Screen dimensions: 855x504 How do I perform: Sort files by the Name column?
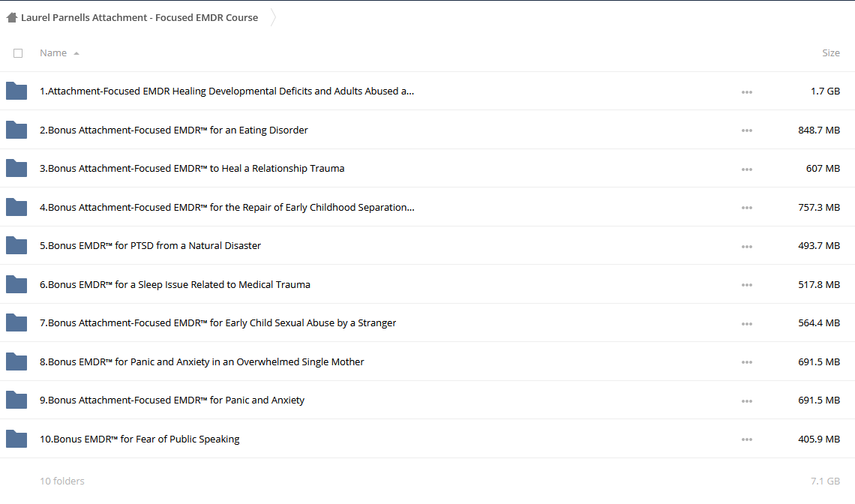[x=53, y=53]
